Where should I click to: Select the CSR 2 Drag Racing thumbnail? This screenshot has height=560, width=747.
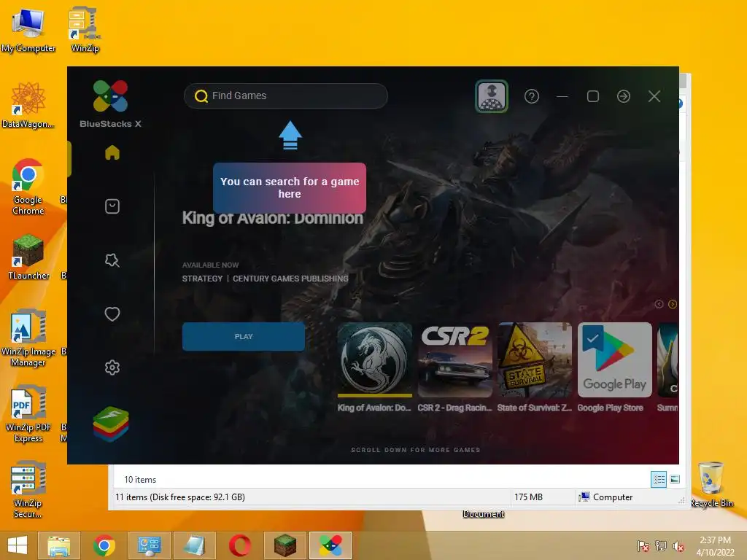(455, 360)
